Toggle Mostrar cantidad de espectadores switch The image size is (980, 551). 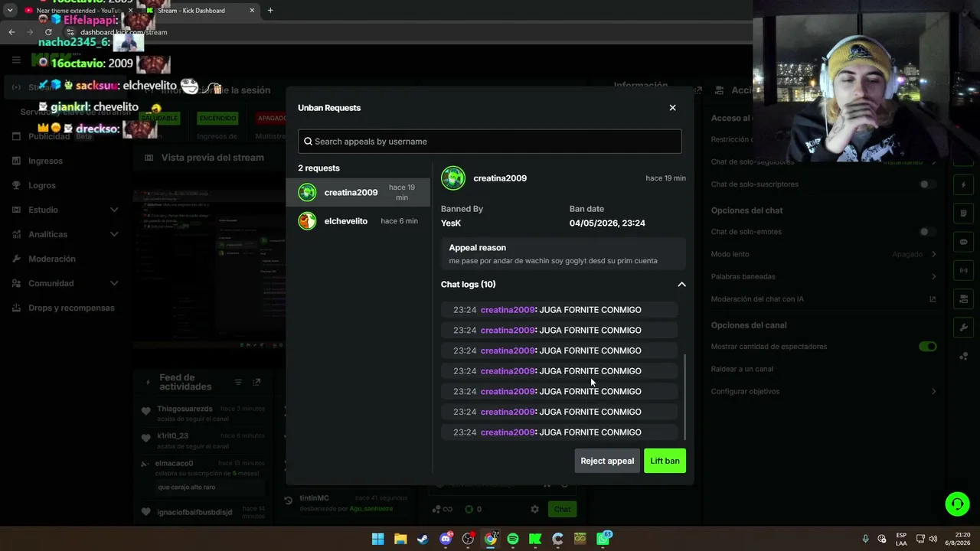[927, 347]
